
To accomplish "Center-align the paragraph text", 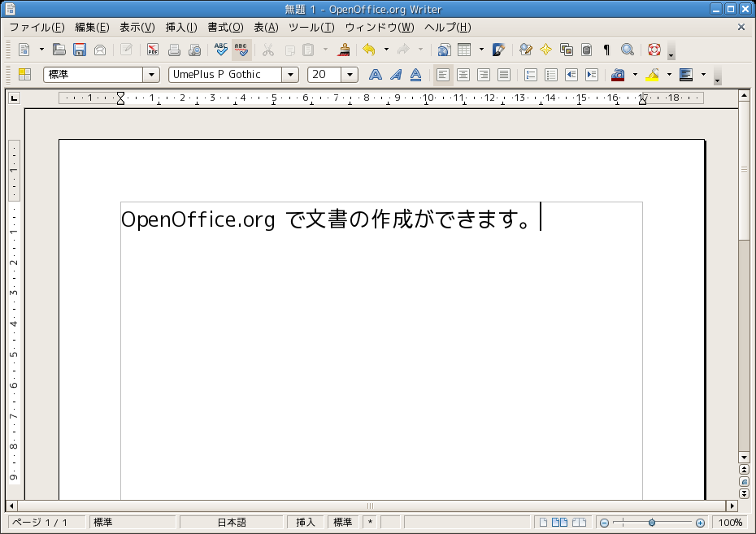I will 463,75.
